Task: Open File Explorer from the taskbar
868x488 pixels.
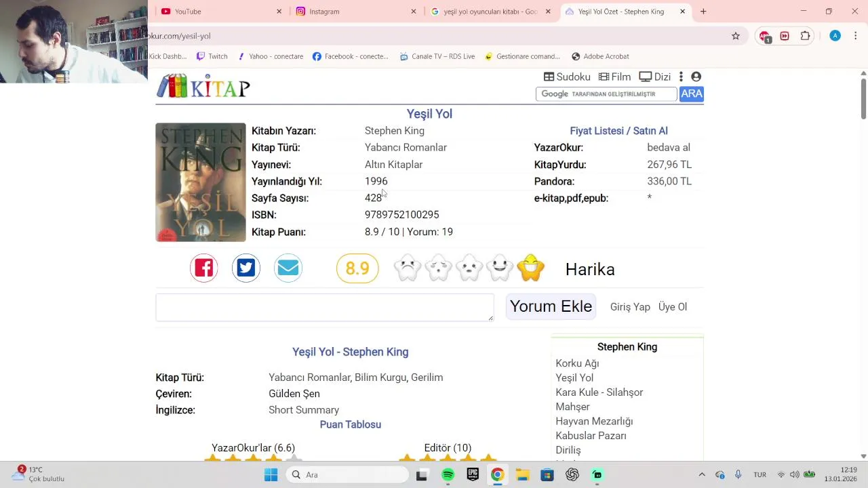Action: pyautogui.click(x=522, y=474)
